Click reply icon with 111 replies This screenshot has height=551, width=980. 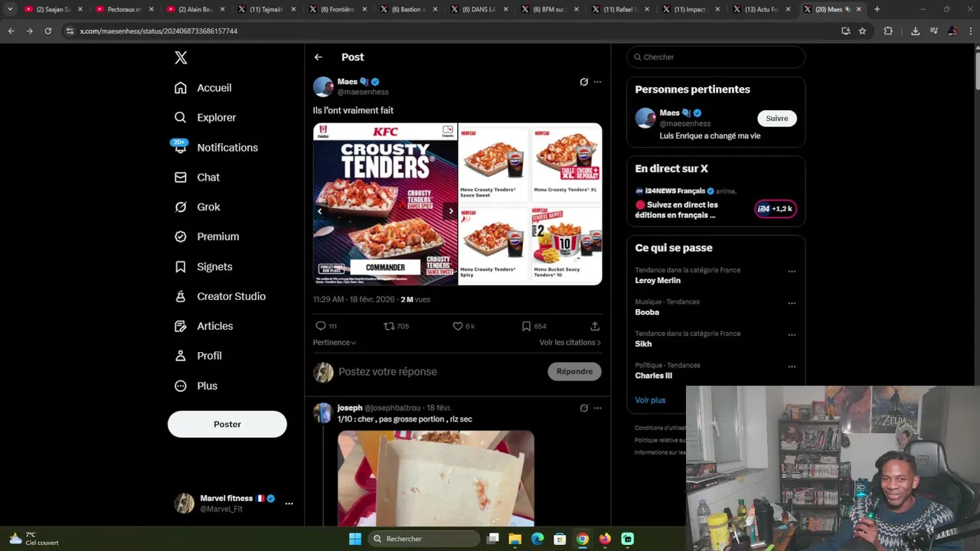(x=326, y=326)
